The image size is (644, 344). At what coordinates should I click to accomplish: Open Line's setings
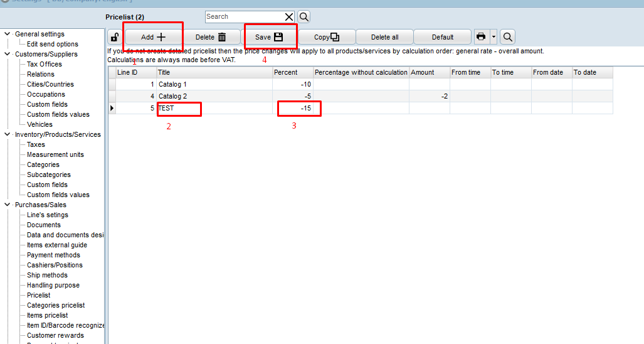pyautogui.click(x=47, y=215)
